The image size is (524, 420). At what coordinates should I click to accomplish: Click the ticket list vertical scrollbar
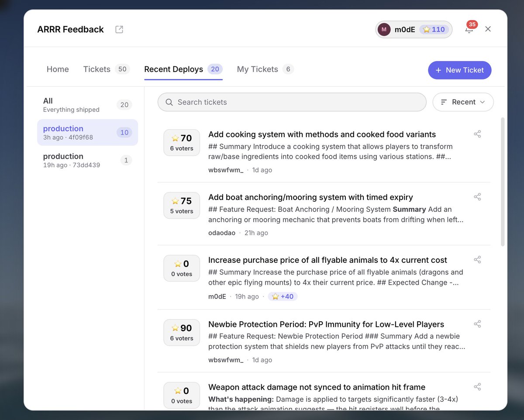point(503,181)
